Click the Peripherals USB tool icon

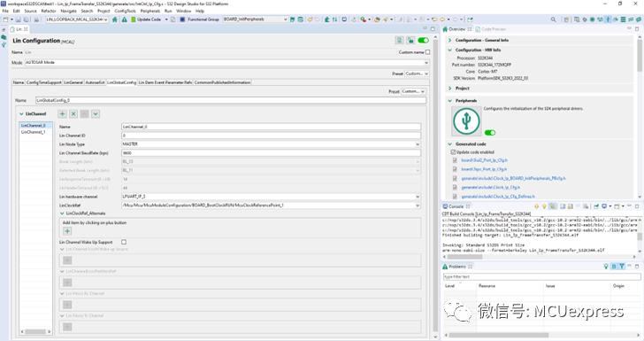point(466,121)
